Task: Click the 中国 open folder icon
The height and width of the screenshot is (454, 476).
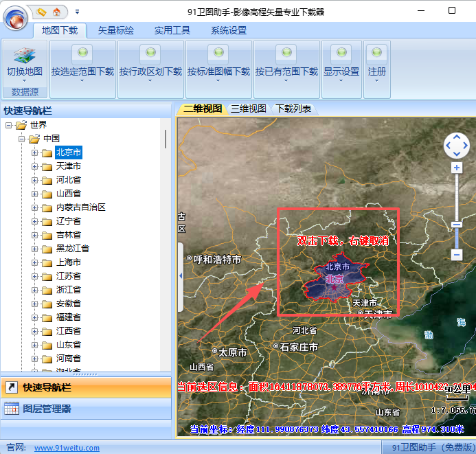Action: tap(34, 139)
